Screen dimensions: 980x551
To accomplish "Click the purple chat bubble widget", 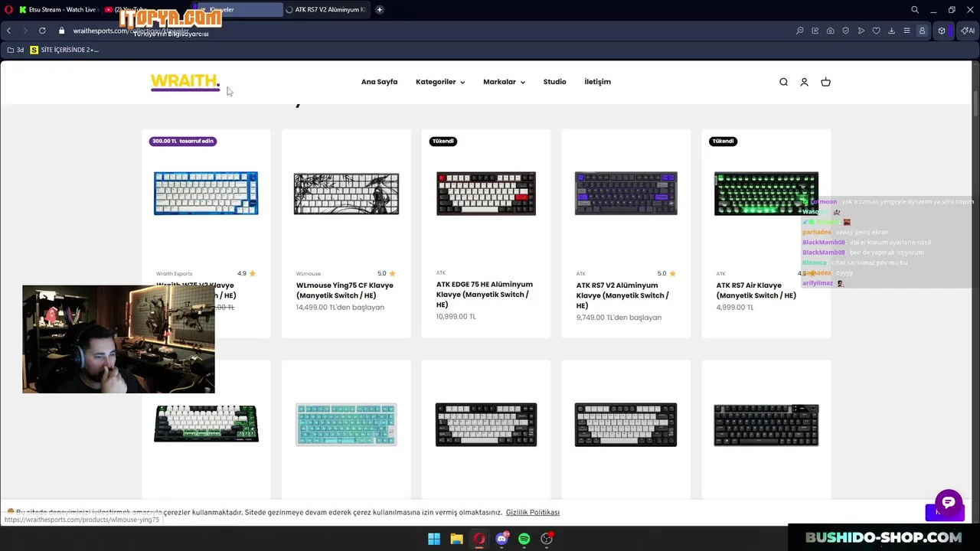I will [948, 503].
